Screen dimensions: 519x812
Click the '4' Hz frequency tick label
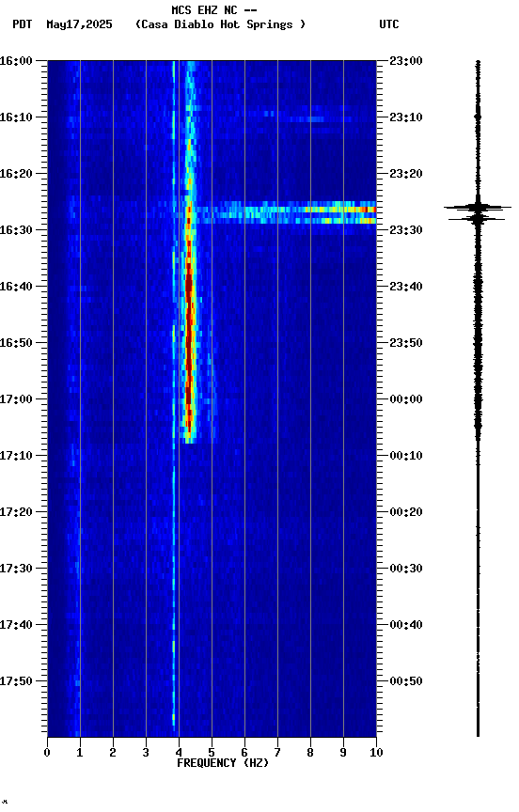click(x=179, y=753)
